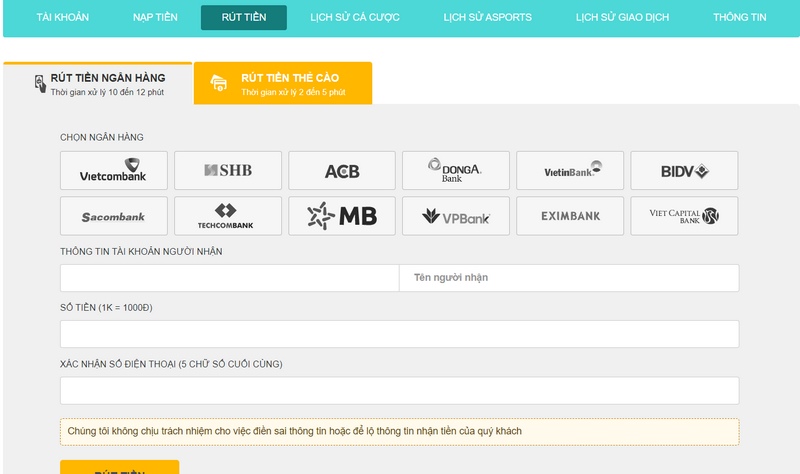800x474 pixels.
Task: Select the BIDV bank logo
Action: 684,171
